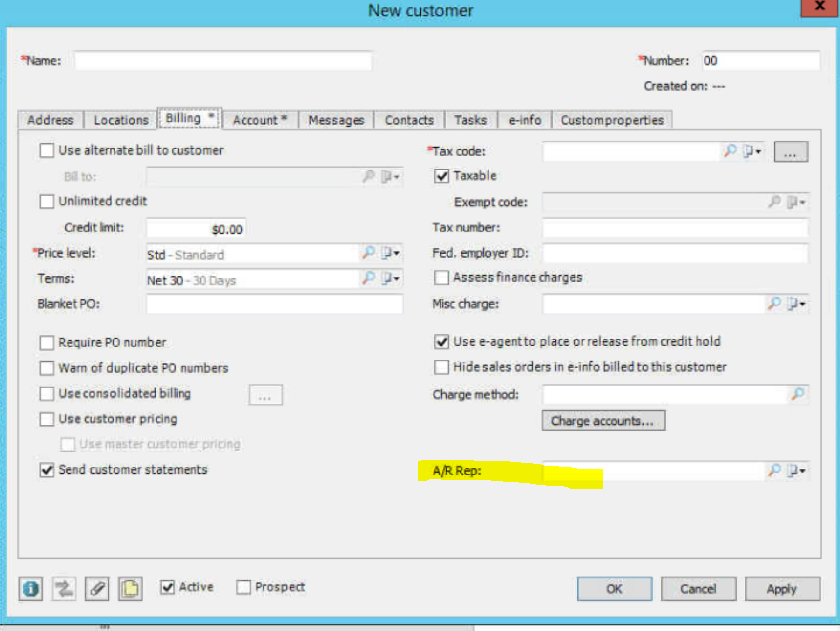This screenshot has height=631, width=840.
Task: Search Price level with magnifier icon
Action: 368,253
